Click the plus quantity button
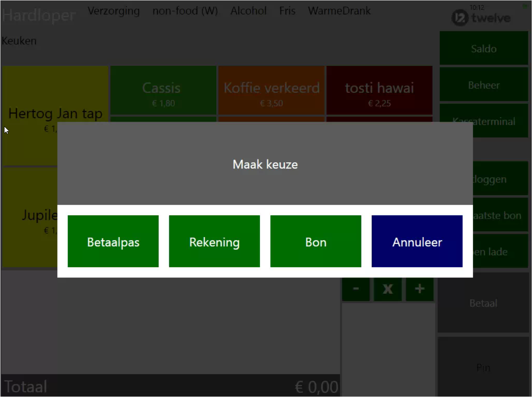 click(x=420, y=289)
